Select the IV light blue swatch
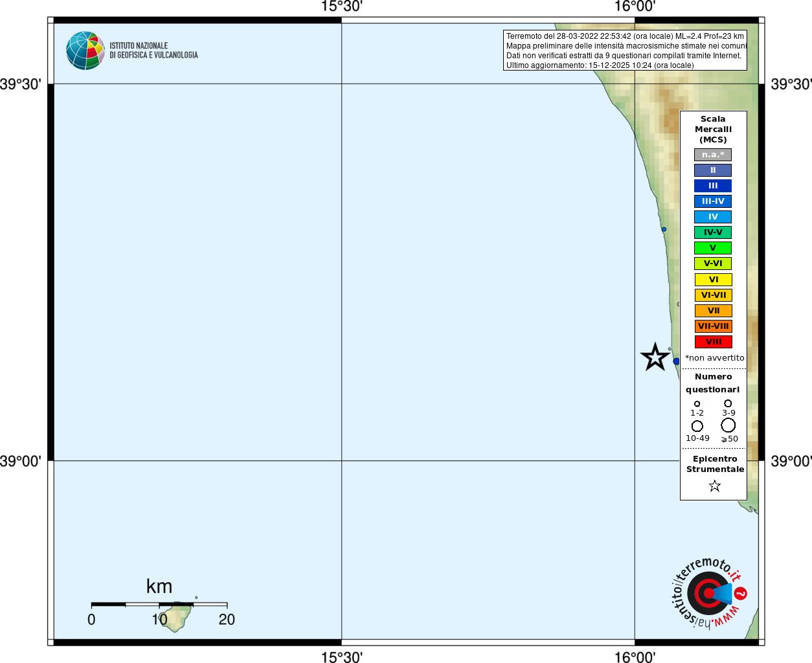The image size is (812, 663). tap(713, 217)
